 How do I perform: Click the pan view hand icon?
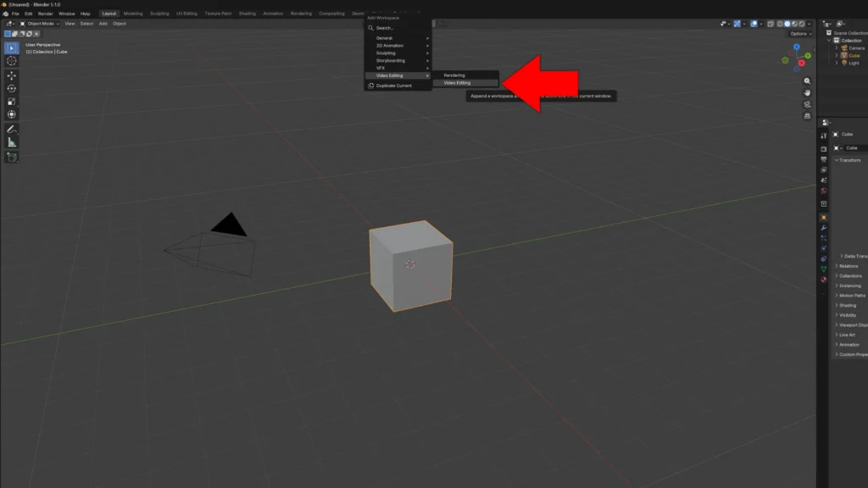point(807,93)
